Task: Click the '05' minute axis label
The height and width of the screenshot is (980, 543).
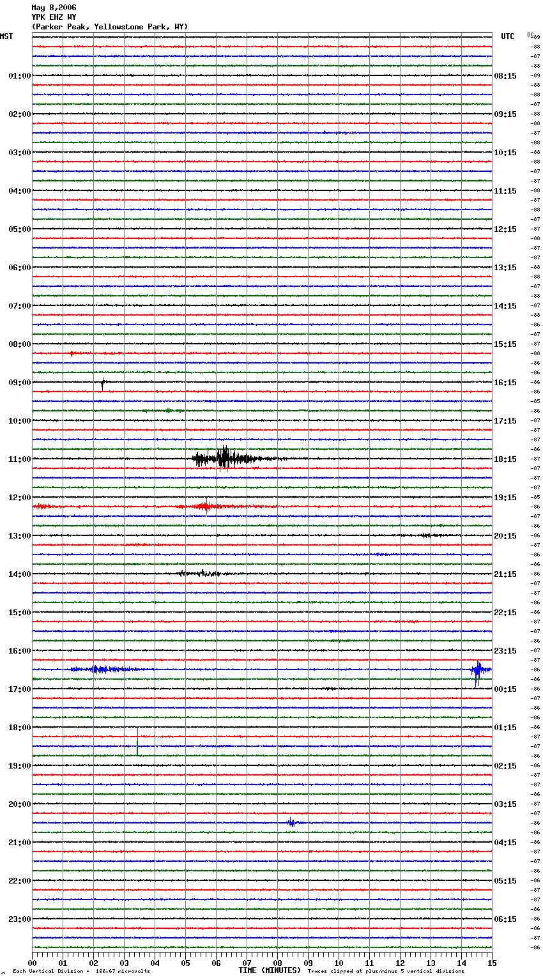Action: (186, 963)
